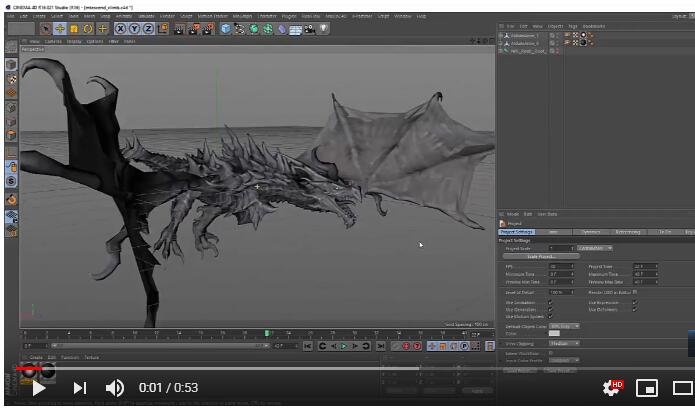Activate the Move tool in the top toolbar
The width and height of the screenshot is (695, 412).
click(59, 29)
